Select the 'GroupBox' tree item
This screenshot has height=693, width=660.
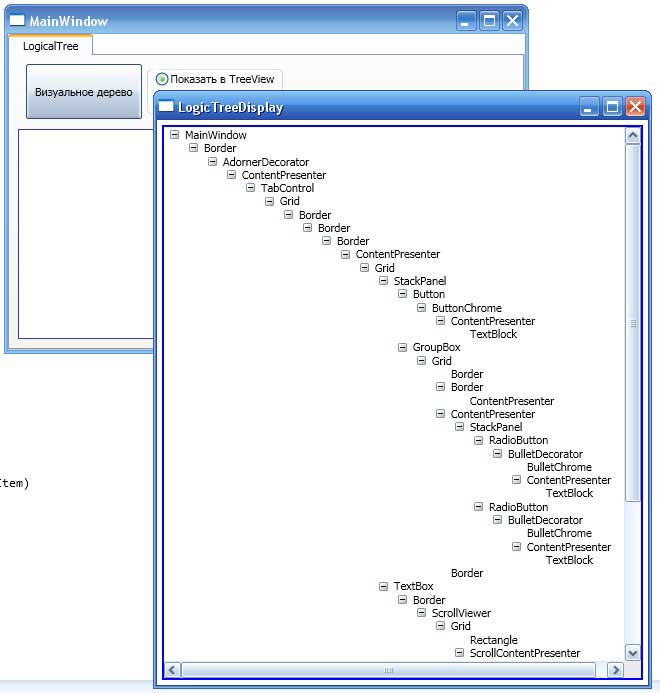(x=437, y=347)
